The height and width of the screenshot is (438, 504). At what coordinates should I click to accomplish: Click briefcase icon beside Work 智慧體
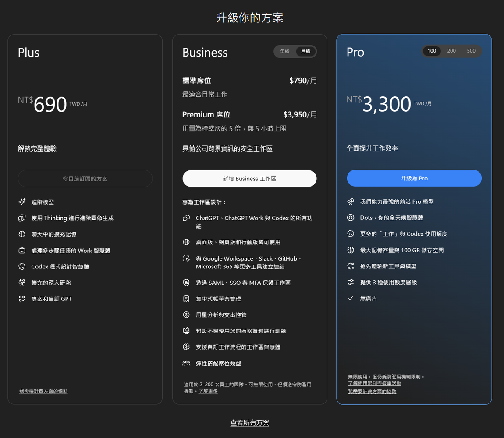pos(22,251)
